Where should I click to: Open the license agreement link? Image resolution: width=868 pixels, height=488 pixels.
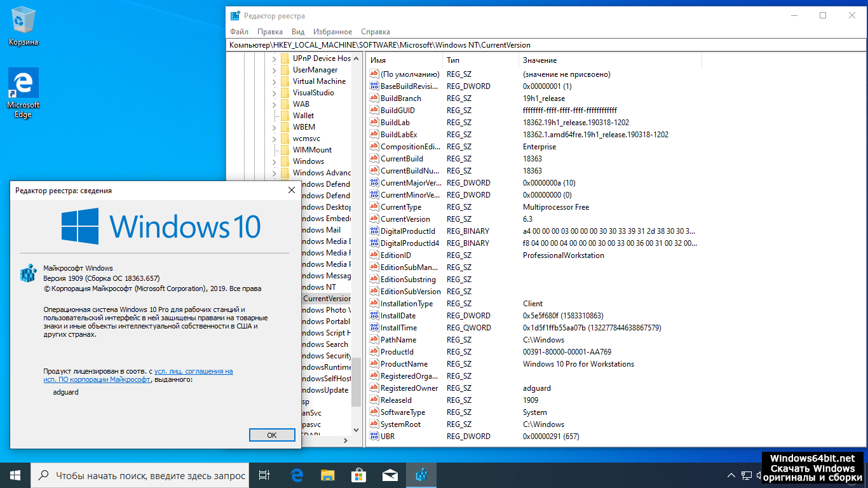tap(193, 371)
